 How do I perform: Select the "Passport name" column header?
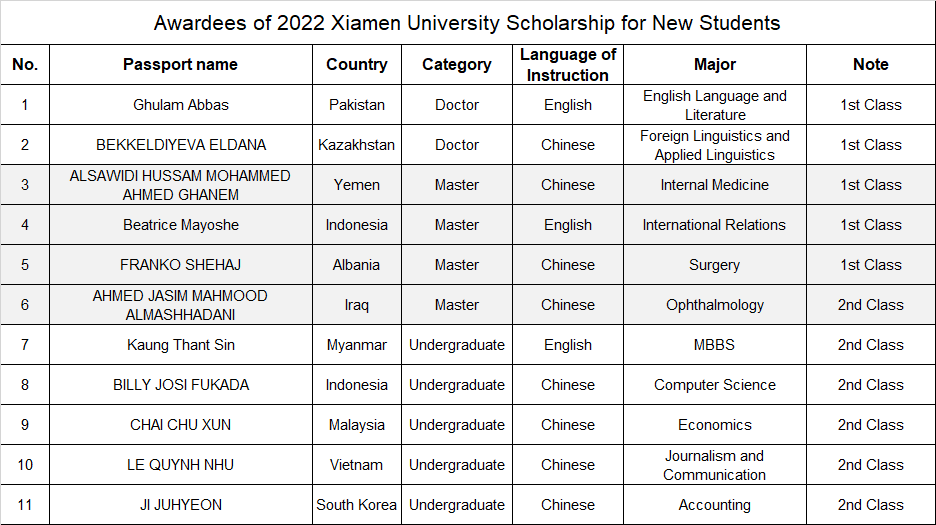point(180,64)
